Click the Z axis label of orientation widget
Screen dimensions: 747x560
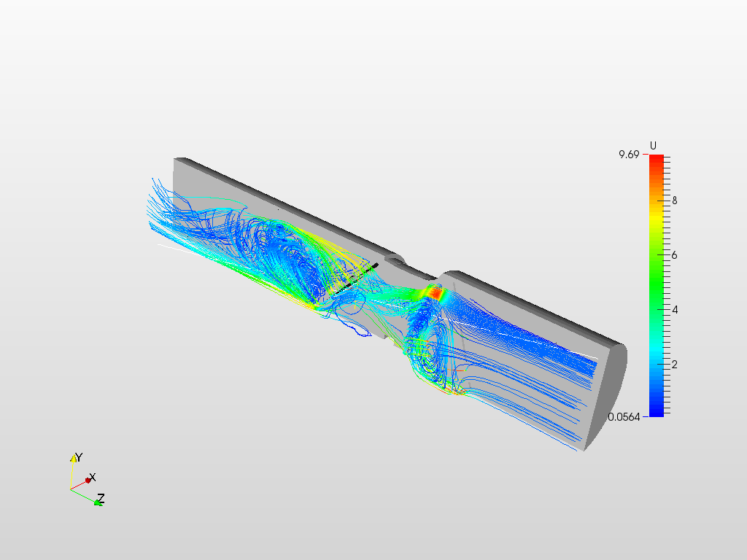[101, 499]
